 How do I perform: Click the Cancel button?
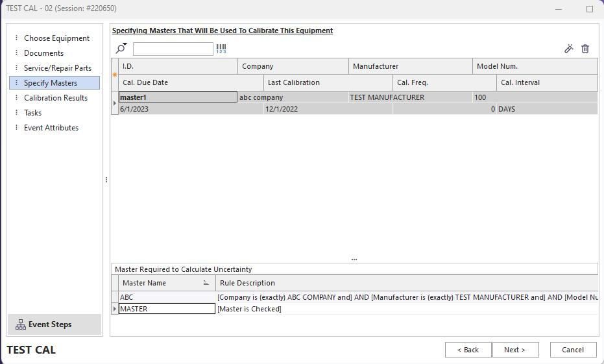pos(573,350)
